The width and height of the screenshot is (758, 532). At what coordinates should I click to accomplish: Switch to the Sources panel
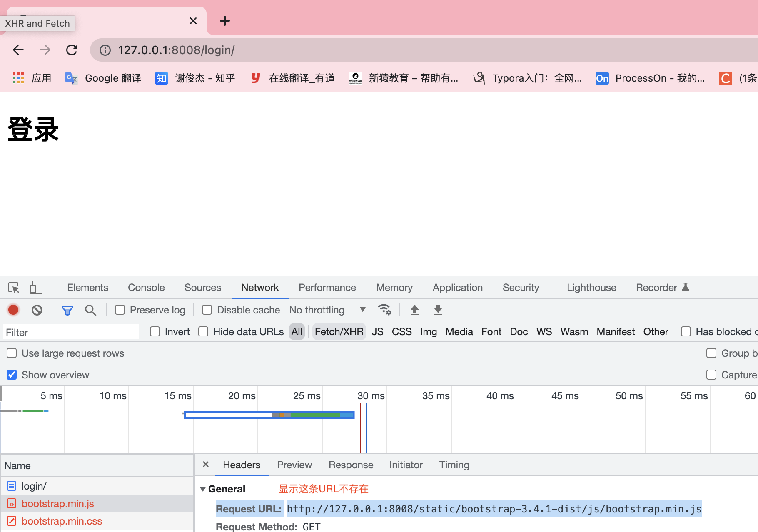pyautogui.click(x=203, y=288)
